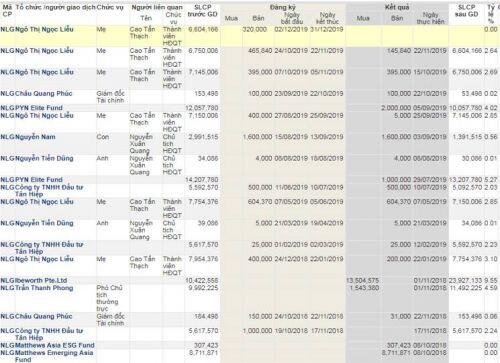
Task: Select the bought amount 1,543,380
Action: click(364, 288)
